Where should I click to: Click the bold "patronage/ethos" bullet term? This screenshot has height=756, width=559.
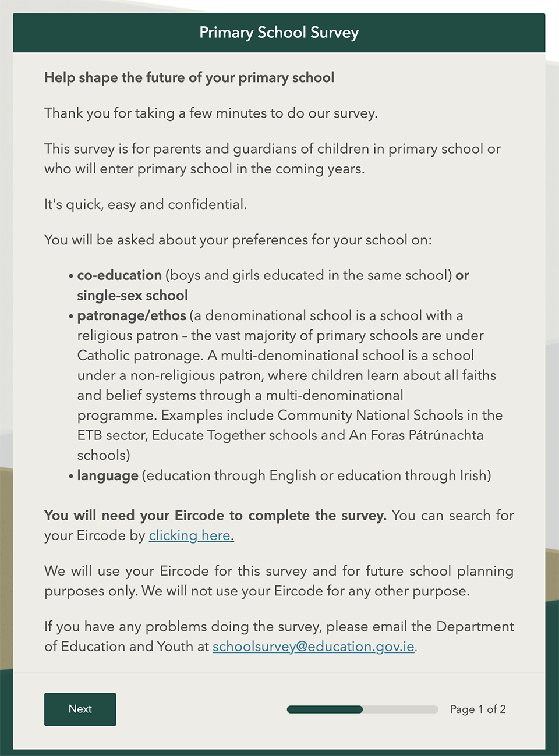132,315
